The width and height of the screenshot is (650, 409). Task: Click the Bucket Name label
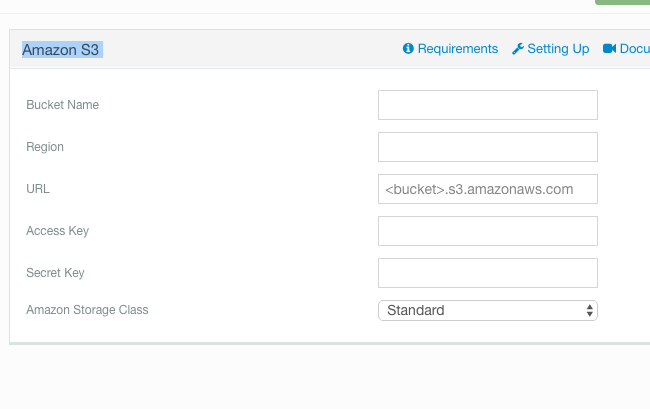(x=63, y=105)
